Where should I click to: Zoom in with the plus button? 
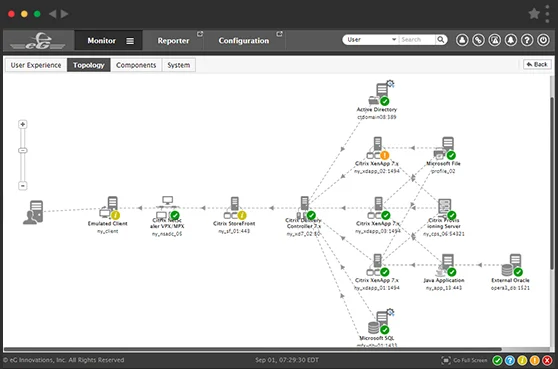click(22, 124)
